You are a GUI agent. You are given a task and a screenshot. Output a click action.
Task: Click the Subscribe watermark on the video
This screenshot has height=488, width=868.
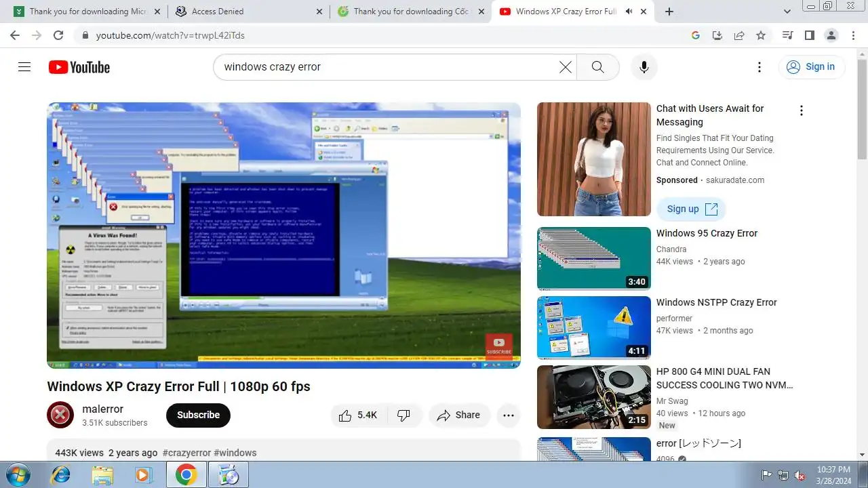pos(498,346)
